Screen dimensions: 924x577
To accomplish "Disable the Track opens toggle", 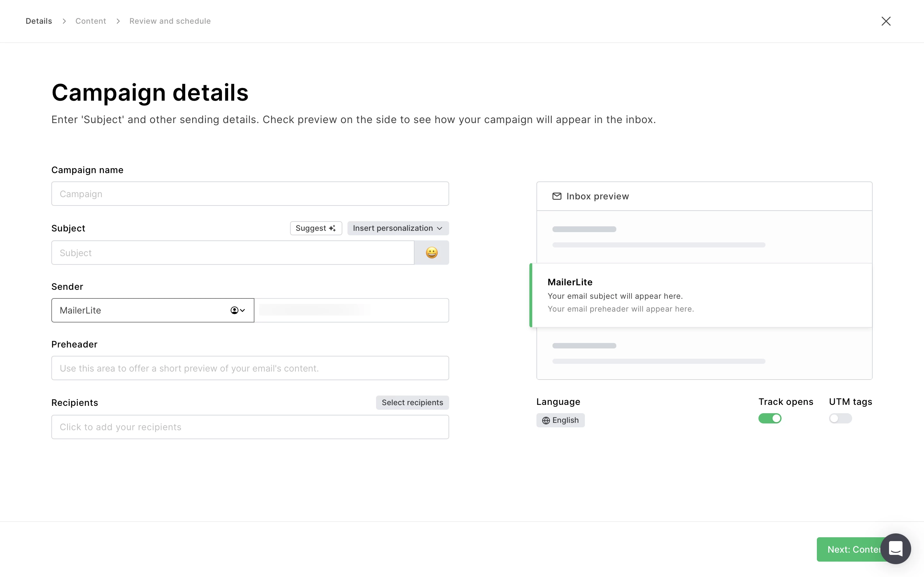I will click(x=770, y=418).
